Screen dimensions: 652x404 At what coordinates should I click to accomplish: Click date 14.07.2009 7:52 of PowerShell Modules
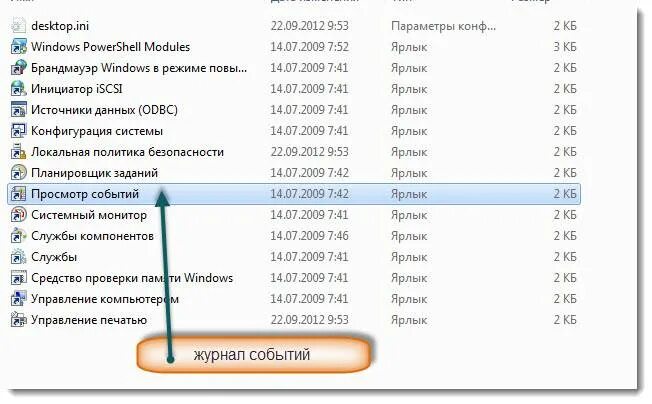coord(309,47)
